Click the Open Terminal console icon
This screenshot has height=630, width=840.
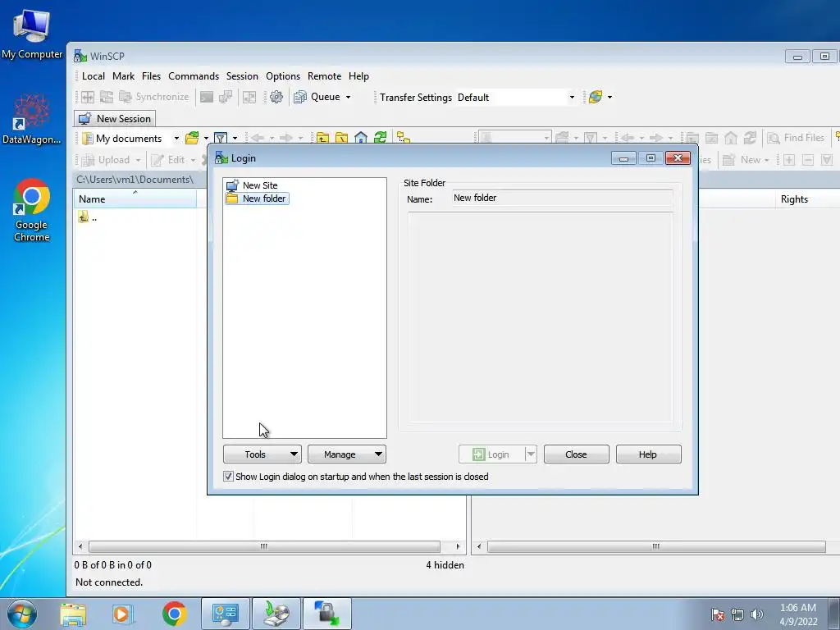[x=206, y=97]
